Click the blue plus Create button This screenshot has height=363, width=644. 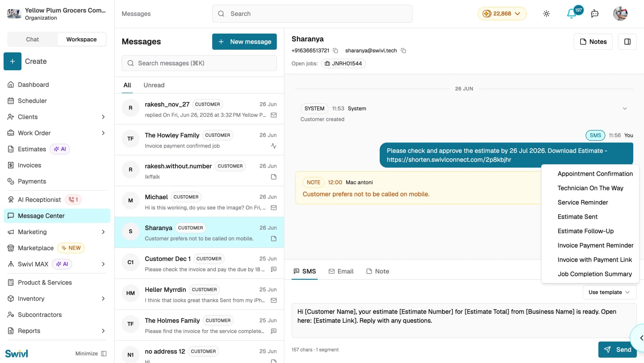pos(12,61)
